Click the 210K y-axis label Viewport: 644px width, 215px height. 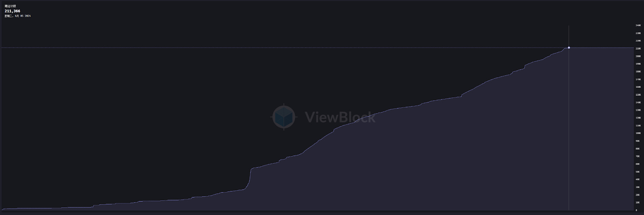click(638, 48)
